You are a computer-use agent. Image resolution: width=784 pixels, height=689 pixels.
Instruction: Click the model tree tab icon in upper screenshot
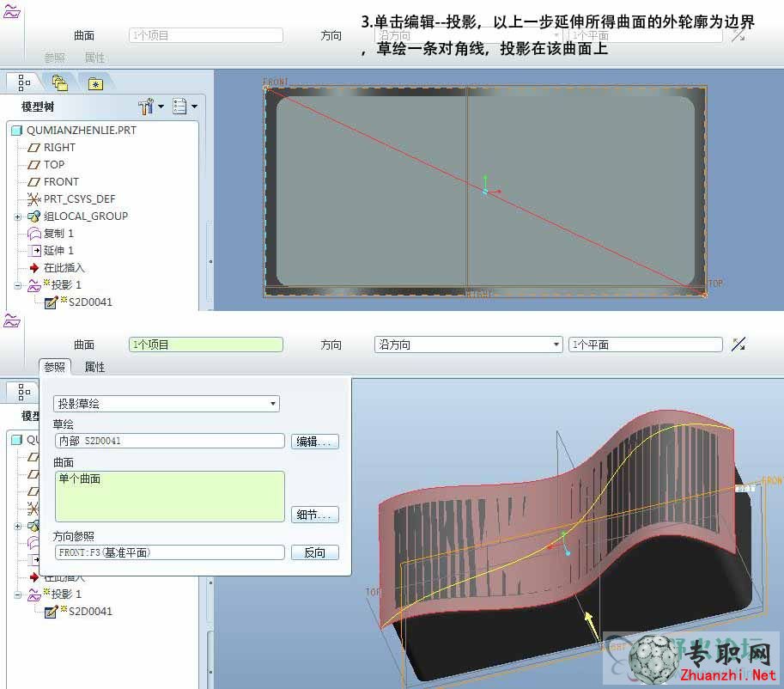(23, 83)
